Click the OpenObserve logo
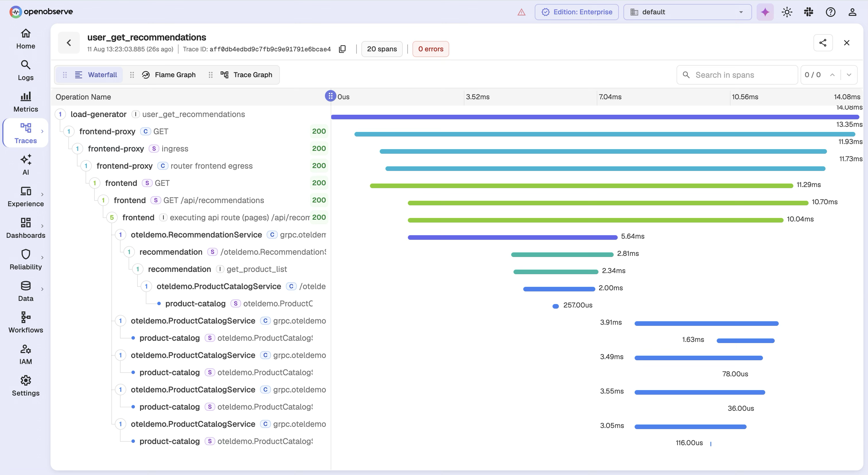The image size is (868, 475). [41, 12]
